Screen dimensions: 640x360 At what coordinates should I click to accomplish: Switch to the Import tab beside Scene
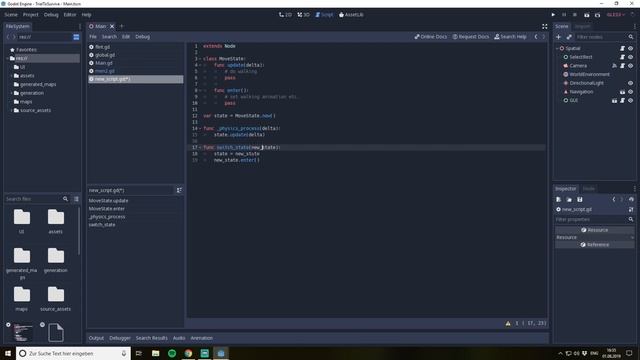582,26
